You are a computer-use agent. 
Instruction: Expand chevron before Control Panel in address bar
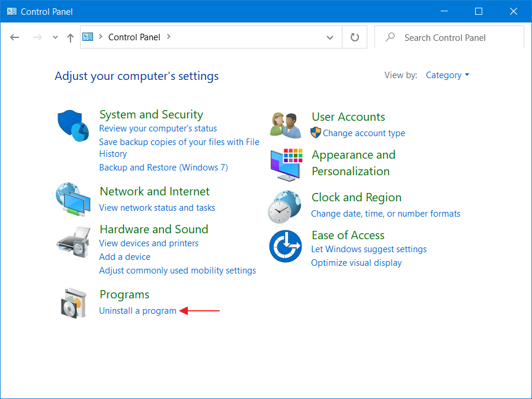[101, 37]
